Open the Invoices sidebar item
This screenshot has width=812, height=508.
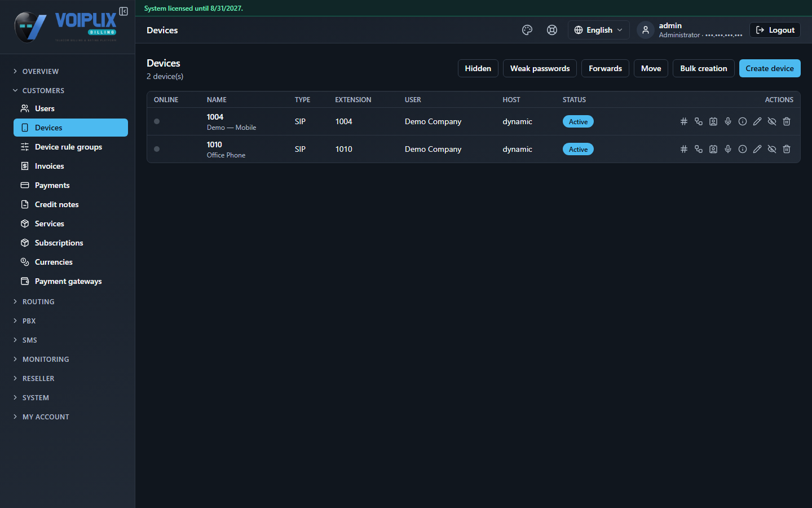(x=70, y=166)
